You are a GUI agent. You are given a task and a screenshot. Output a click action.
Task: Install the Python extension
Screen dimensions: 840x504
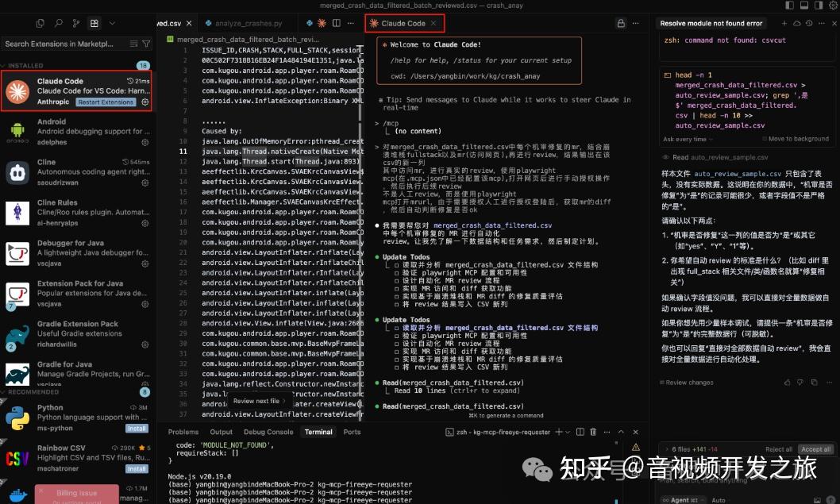click(x=136, y=428)
